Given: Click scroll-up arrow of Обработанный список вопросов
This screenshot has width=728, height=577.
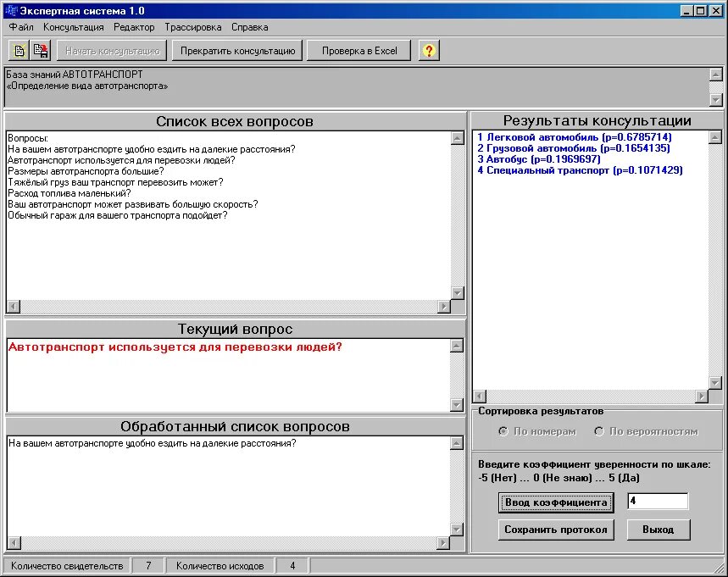Looking at the screenshot, I should tap(457, 443).
